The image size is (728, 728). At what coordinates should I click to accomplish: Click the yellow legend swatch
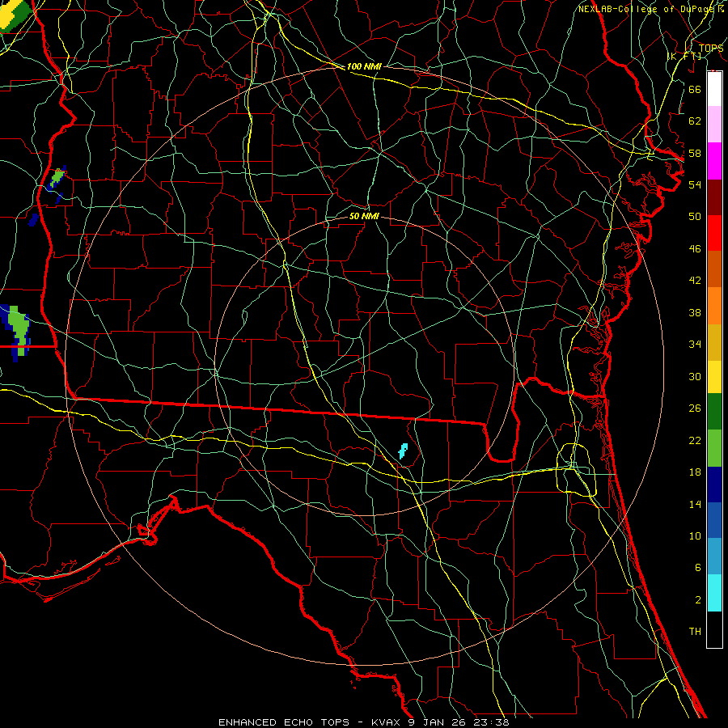pyautogui.click(x=714, y=377)
